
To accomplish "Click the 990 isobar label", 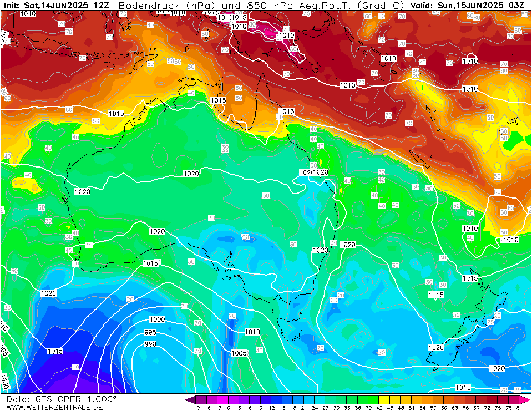I will pyautogui.click(x=150, y=344).
